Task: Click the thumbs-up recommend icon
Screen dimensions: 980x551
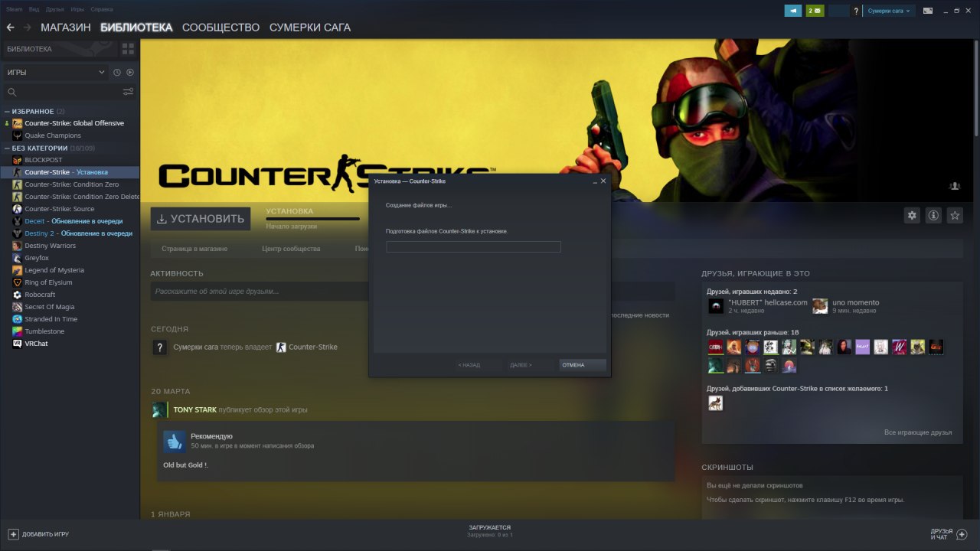Action: pyautogui.click(x=175, y=442)
